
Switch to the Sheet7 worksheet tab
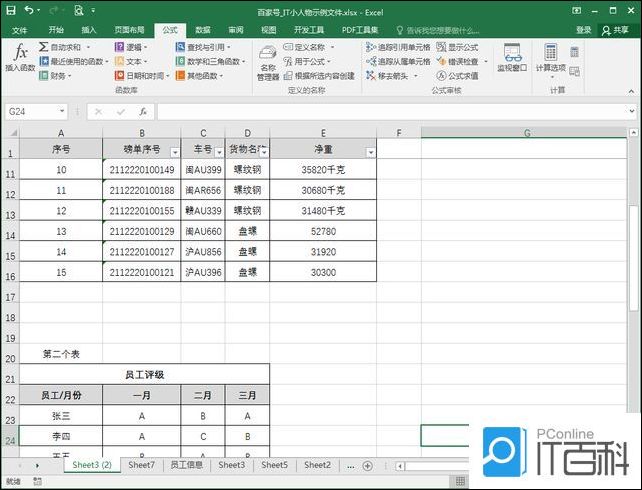pyautogui.click(x=141, y=465)
